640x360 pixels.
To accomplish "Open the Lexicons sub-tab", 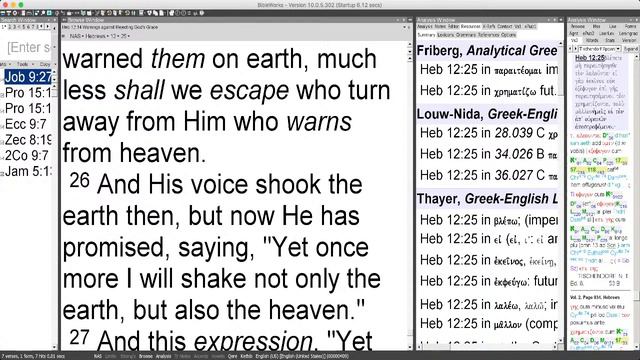I will point(446,35).
